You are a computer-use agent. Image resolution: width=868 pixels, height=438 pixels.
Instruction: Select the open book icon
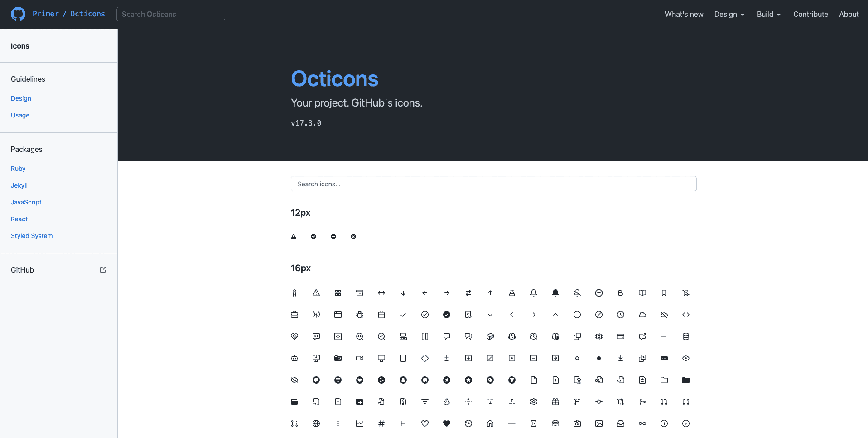coord(642,293)
